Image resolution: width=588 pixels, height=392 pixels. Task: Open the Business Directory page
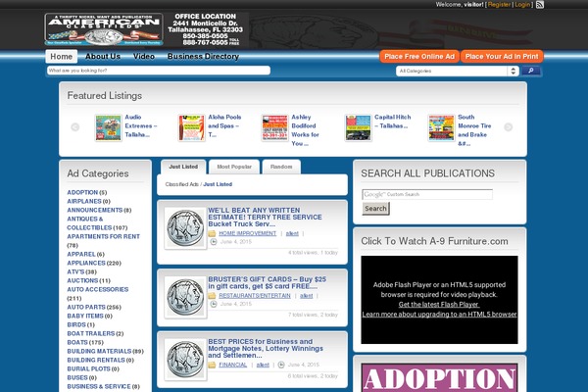(203, 56)
